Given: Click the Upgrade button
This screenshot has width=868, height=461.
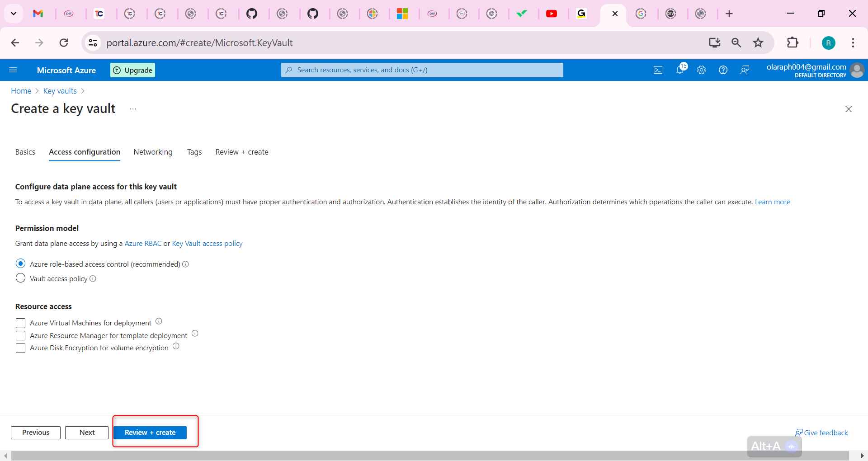Looking at the screenshot, I should click(x=132, y=70).
